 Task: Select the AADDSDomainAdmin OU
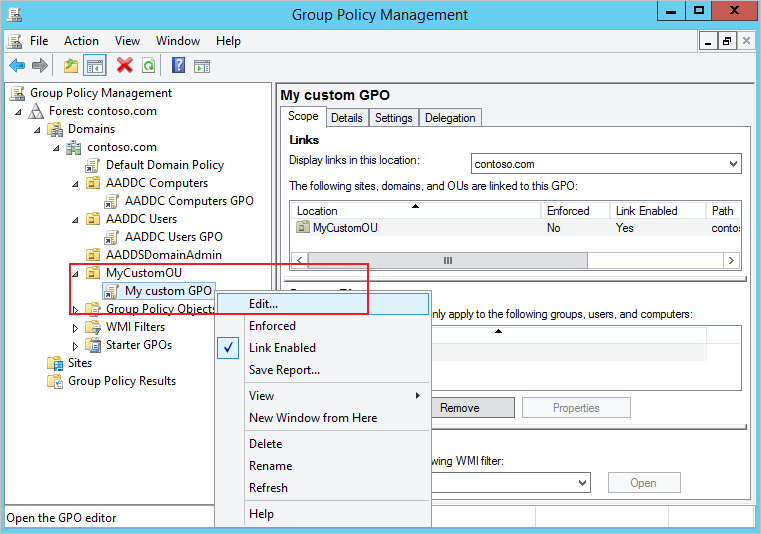[164, 255]
